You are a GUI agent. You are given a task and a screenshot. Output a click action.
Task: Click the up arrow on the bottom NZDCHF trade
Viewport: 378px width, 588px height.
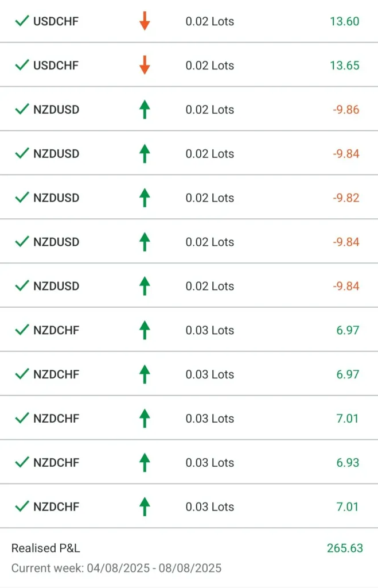point(145,506)
